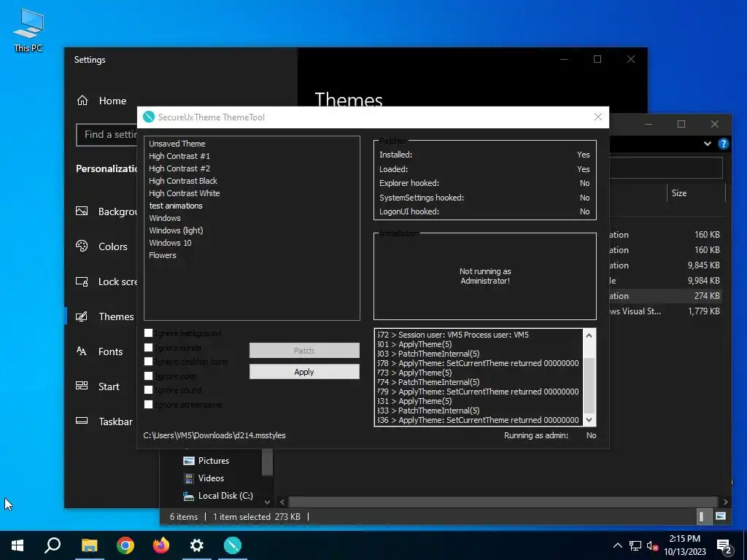
Task: Open the Explorer help question mark icon
Action: tap(723, 144)
